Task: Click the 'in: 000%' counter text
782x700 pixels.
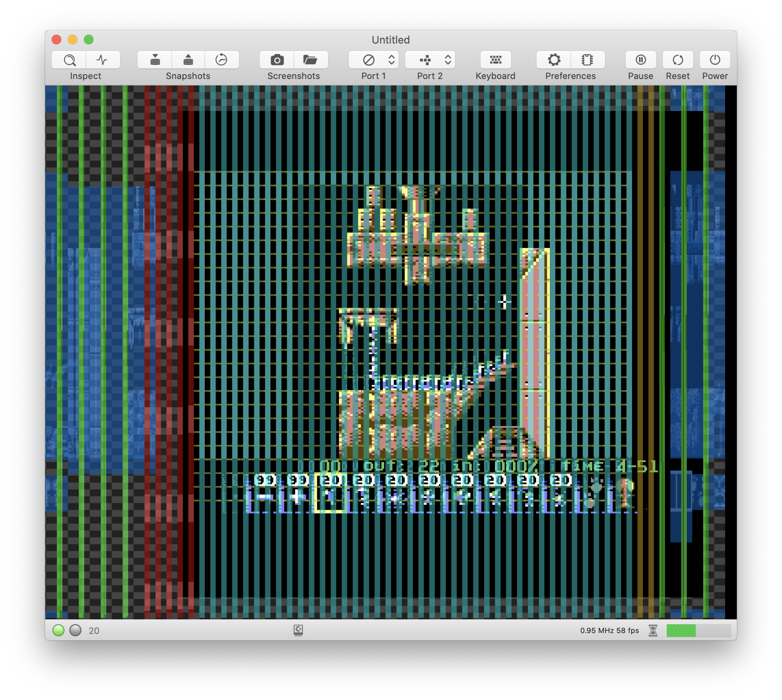Action: pyautogui.click(x=495, y=466)
